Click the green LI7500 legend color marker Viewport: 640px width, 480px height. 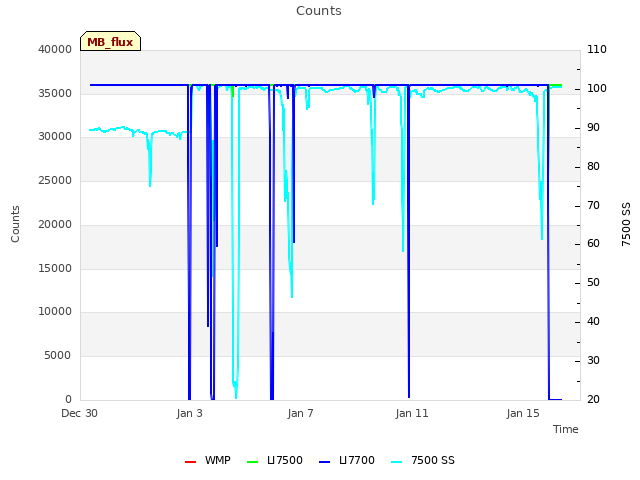[x=253, y=462]
